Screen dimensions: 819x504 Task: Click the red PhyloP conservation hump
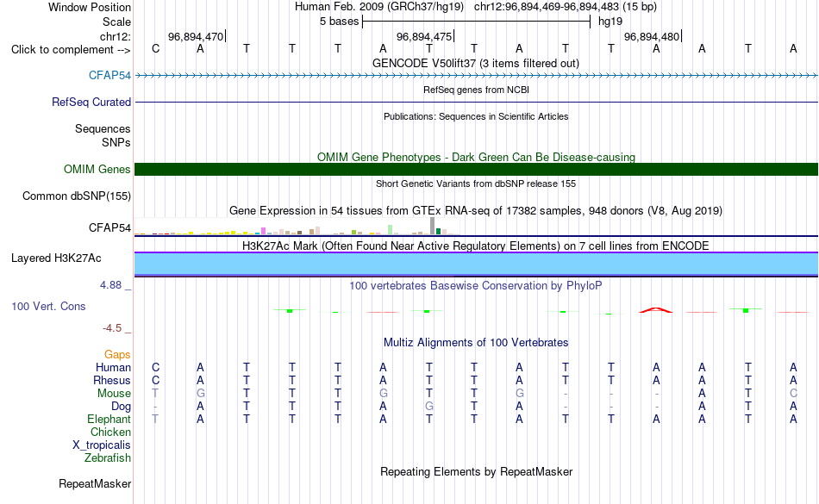656,310
